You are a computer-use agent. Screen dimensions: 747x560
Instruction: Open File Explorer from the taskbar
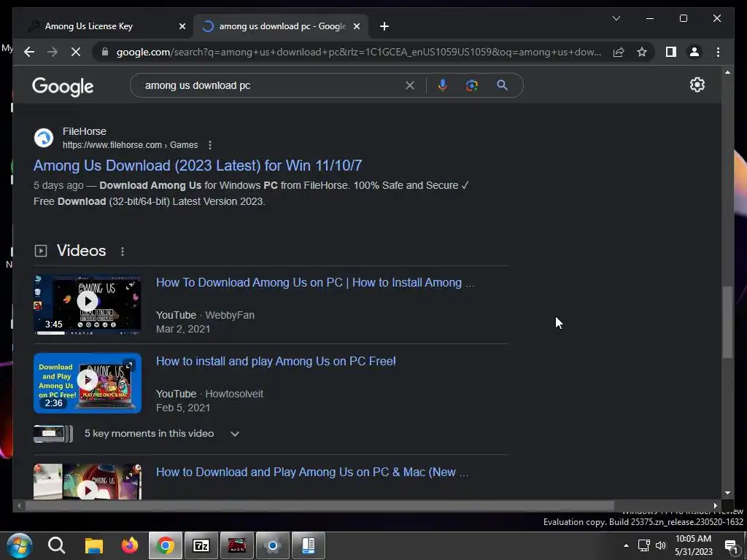click(94, 545)
